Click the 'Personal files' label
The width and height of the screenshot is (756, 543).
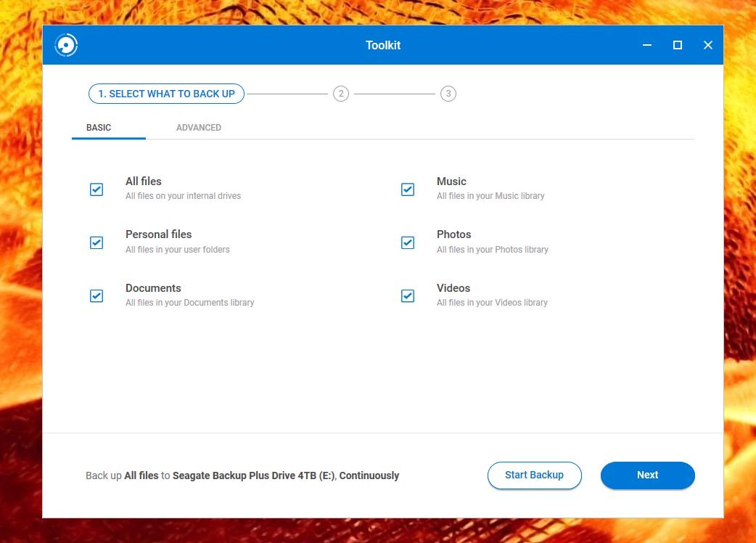pyautogui.click(x=159, y=234)
